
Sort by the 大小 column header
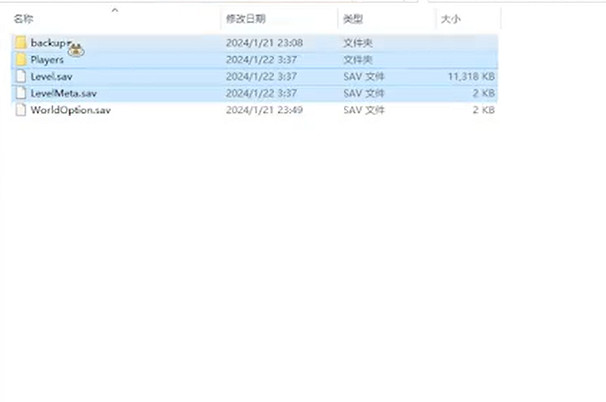(x=449, y=19)
